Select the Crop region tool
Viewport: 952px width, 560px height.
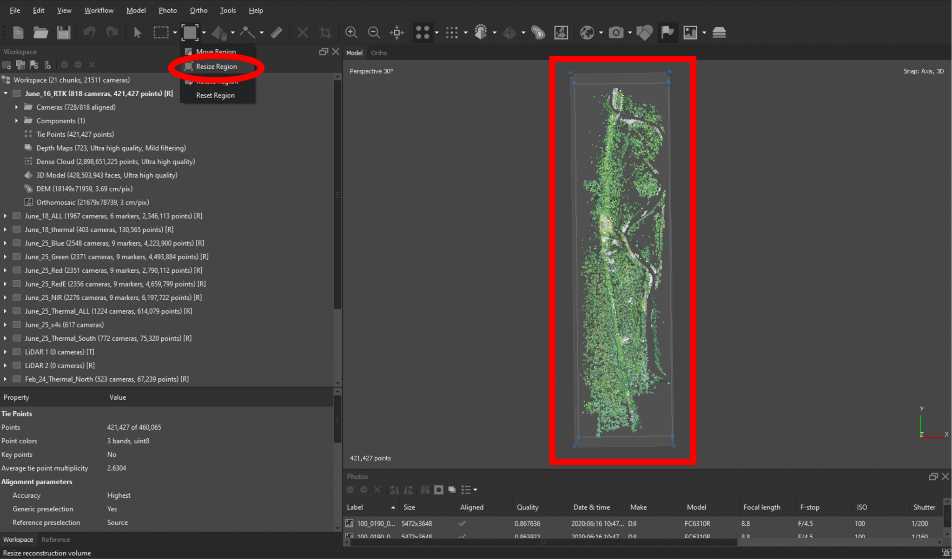point(325,33)
